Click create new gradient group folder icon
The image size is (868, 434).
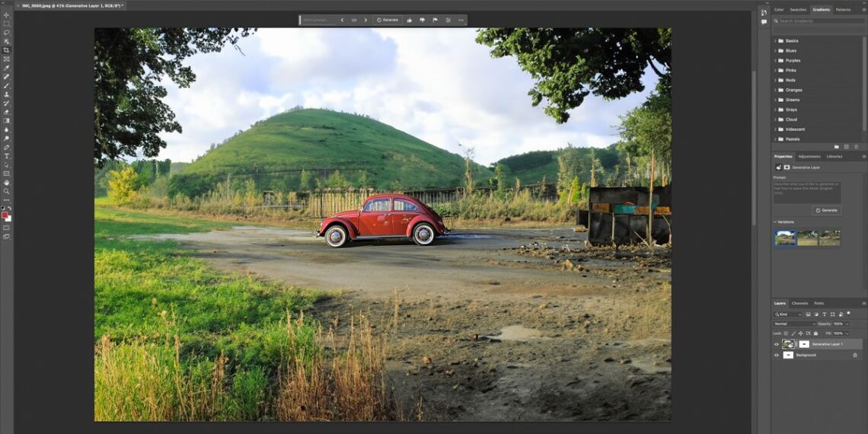837,147
